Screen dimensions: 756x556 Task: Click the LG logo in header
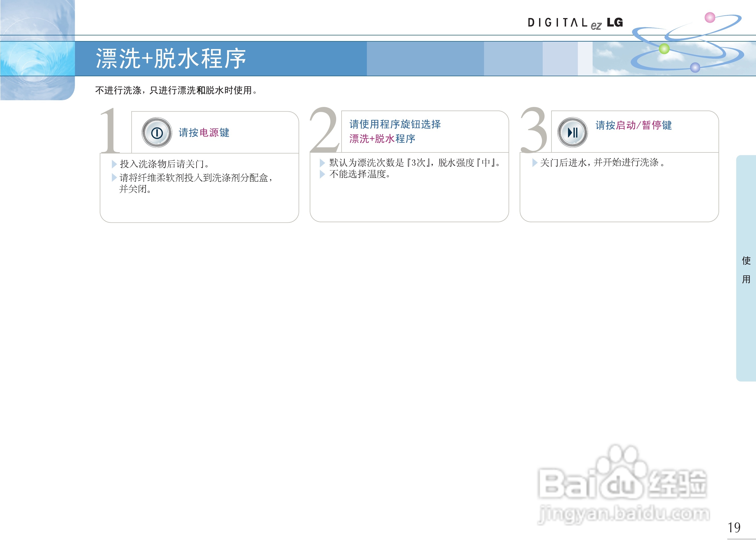click(x=615, y=22)
